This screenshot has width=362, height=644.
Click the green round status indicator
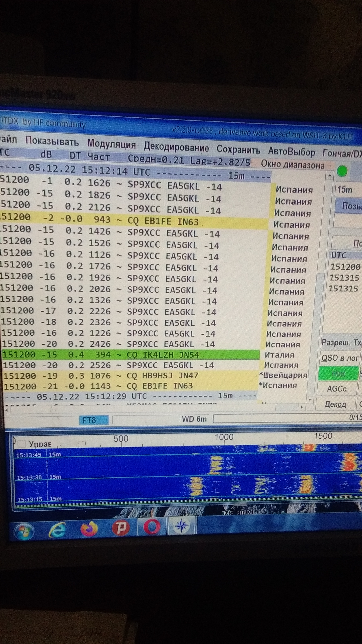tap(342, 171)
